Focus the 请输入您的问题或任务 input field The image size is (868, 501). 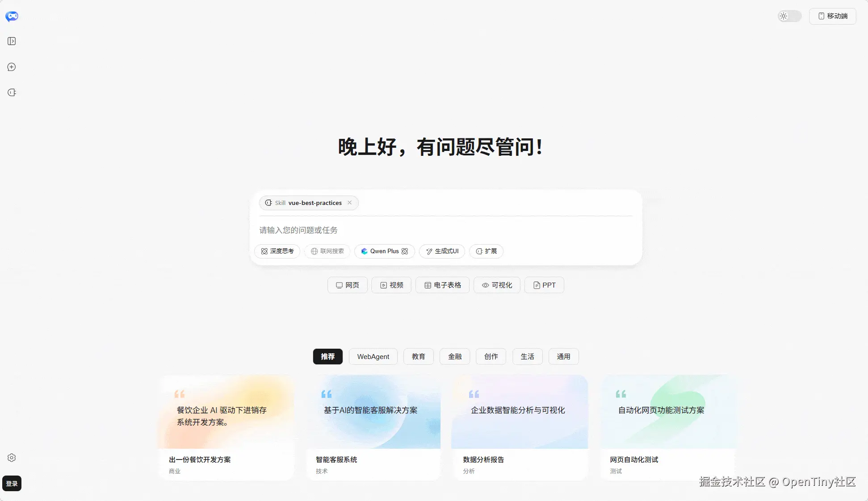coord(446,230)
